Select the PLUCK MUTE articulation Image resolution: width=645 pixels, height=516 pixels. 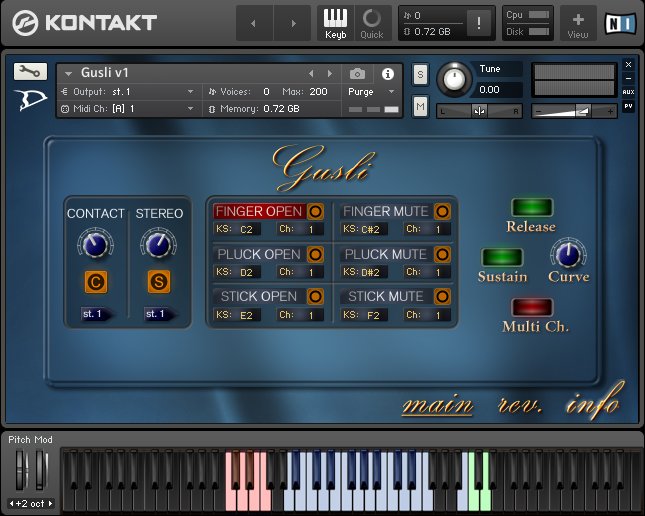pos(386,254)
